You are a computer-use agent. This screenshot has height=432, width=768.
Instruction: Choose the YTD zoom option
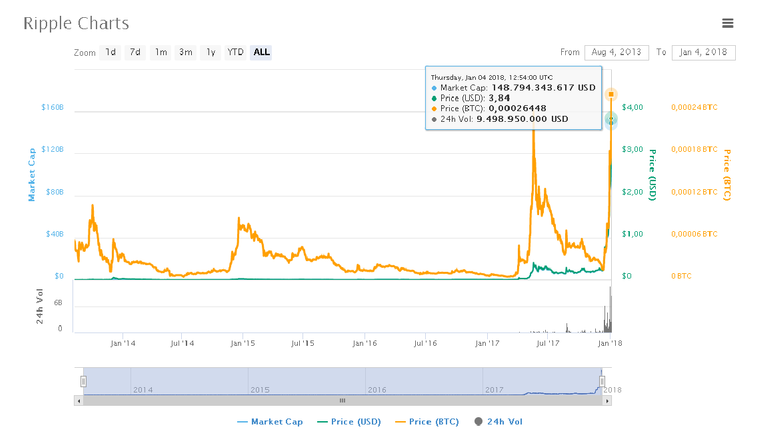pyautogui.click(x=235, y=52)
